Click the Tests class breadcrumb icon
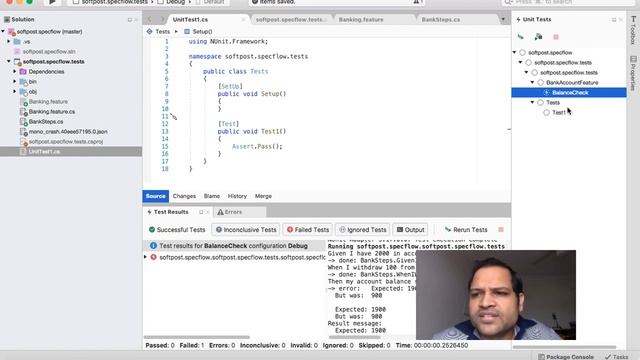This screenshot has height=360, width=640. click(x=149, y=31)
